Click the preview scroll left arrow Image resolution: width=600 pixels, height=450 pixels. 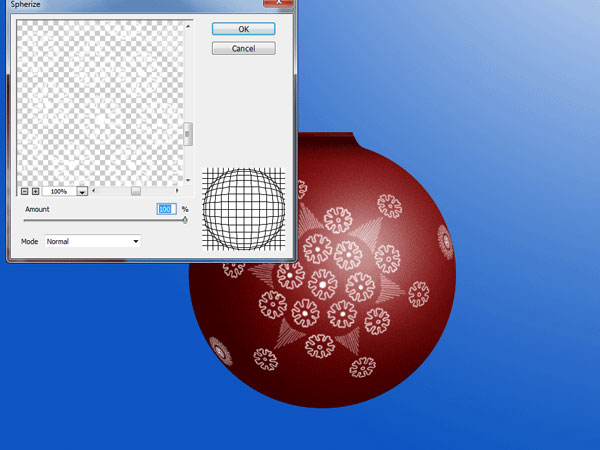click(94, 191)
